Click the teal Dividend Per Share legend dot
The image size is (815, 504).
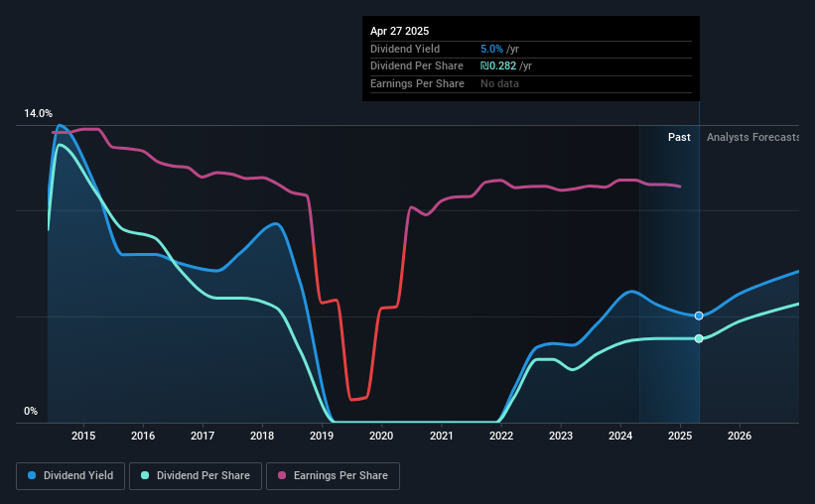[x=145, y=475]
